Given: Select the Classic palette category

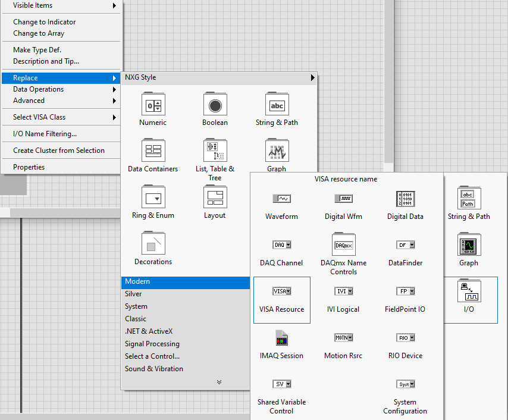Looking at the screenshot, I should pos(186,318).
